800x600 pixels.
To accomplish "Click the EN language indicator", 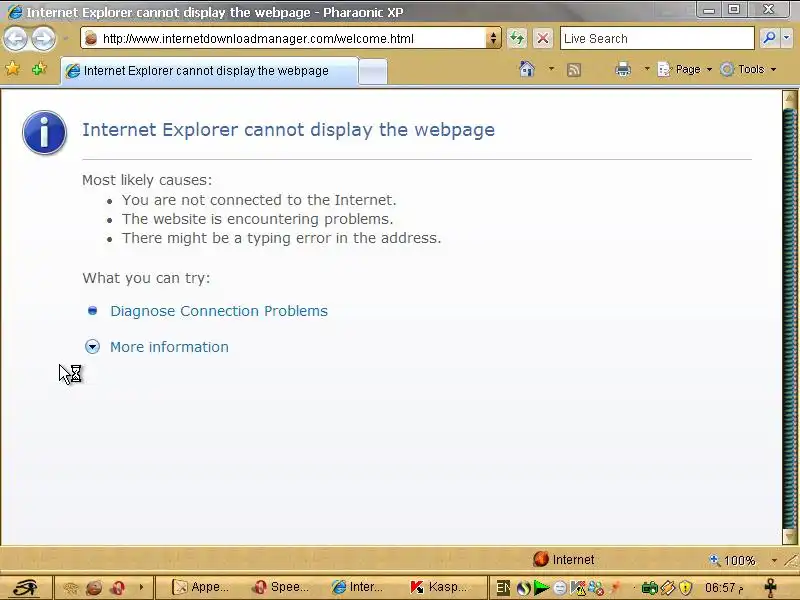I will [x=503, y=588].
